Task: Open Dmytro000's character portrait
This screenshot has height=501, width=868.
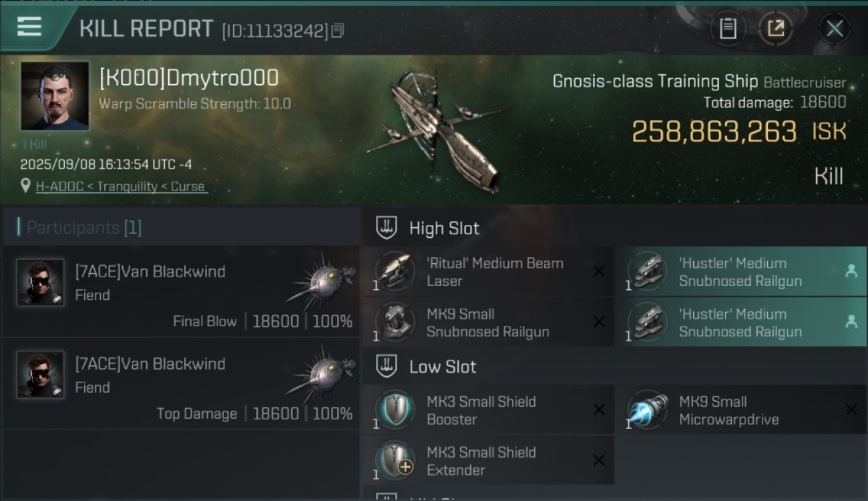Action: point(55,96)
